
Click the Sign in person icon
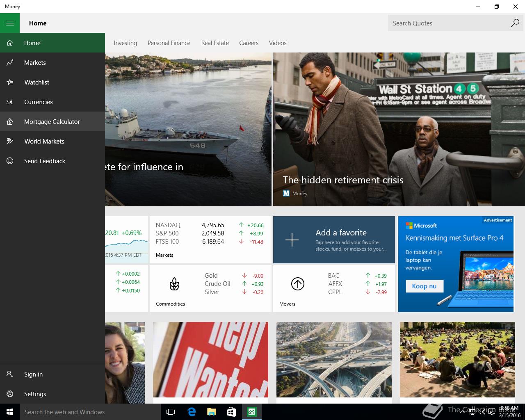[10, 374]
